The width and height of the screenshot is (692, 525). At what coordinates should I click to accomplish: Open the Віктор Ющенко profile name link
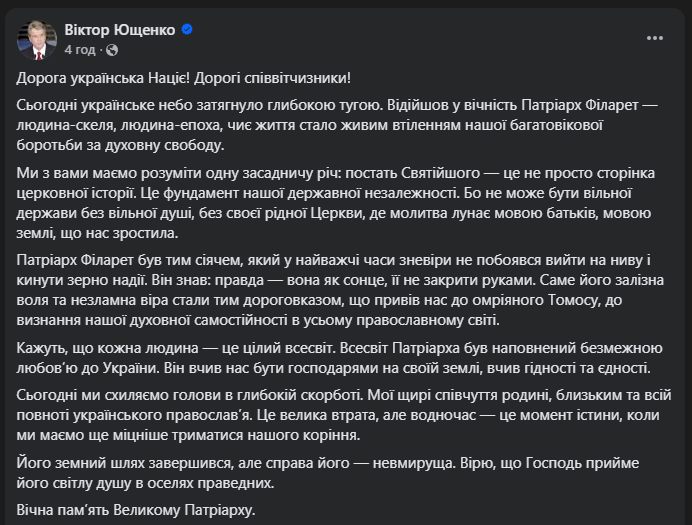coord(119,30)
